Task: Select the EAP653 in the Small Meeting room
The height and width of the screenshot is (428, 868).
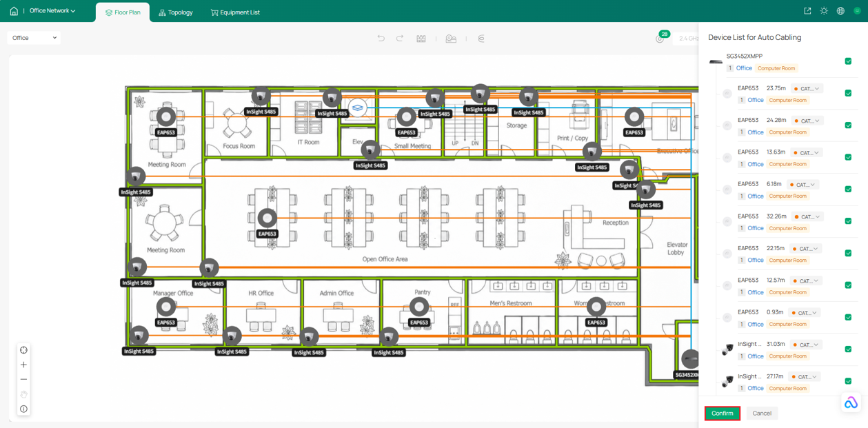Action: click(x=407, y=117)
